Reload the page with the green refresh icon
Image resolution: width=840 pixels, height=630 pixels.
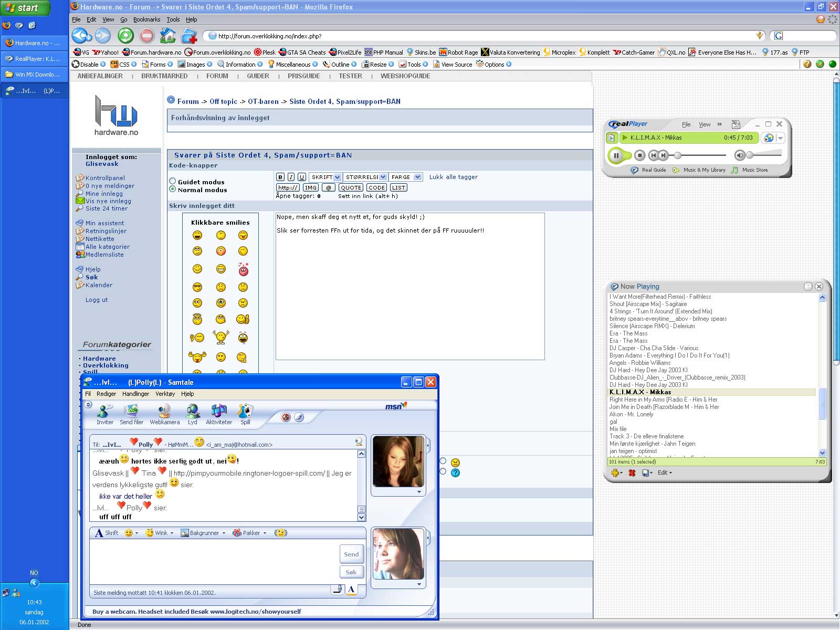[x=125, y=36]
